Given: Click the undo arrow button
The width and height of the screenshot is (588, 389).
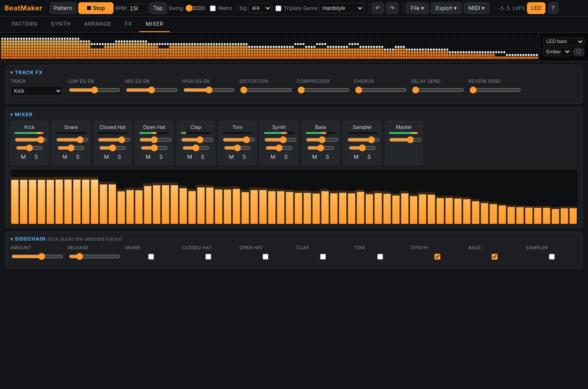Looking at the screenshot, I should click(x=377, y=8).
